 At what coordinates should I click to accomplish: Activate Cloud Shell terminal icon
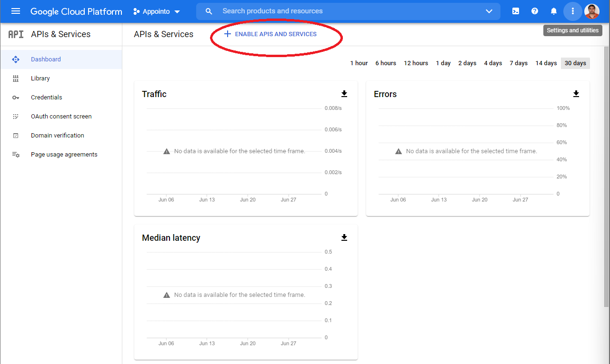pyautogui.click(x=516, y=11)
